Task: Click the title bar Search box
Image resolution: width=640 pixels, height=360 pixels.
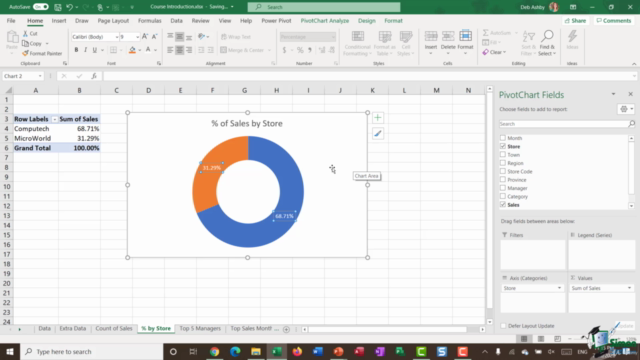Action: [x=324, y=7]
